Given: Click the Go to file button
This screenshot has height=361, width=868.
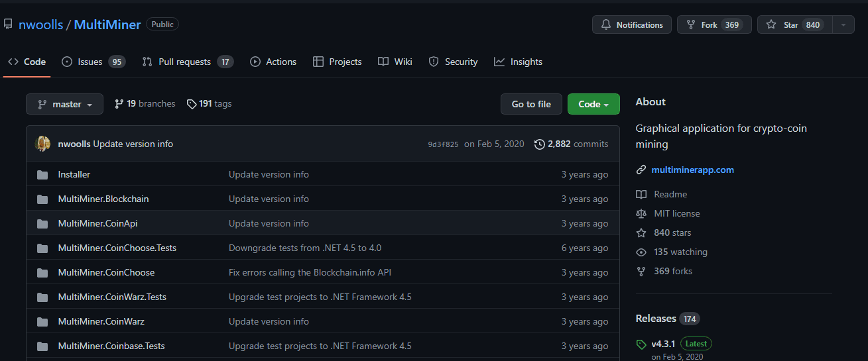Looking at the screenshot, I should [x=531, y=104].
